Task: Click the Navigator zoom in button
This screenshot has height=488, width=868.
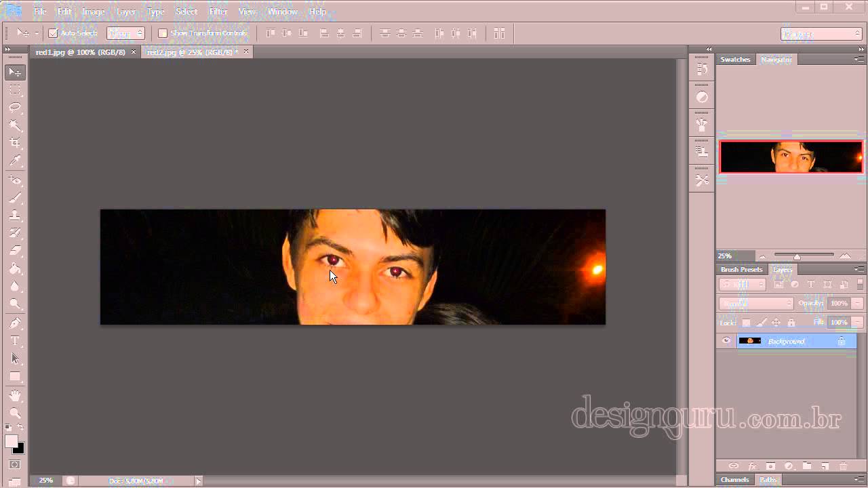Action: tap(845, 256)
